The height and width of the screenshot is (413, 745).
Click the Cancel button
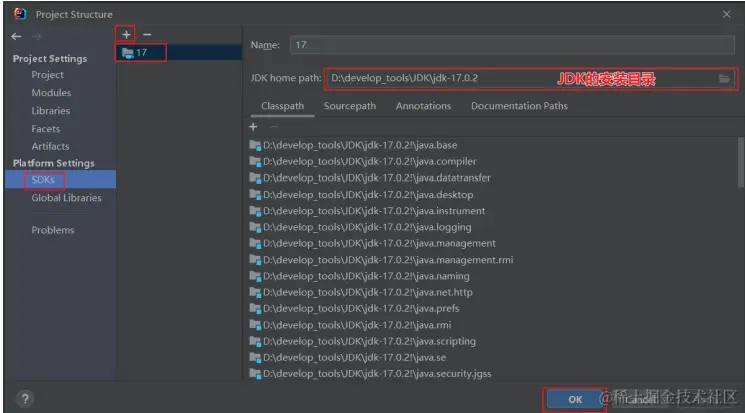tap(641, 400)
